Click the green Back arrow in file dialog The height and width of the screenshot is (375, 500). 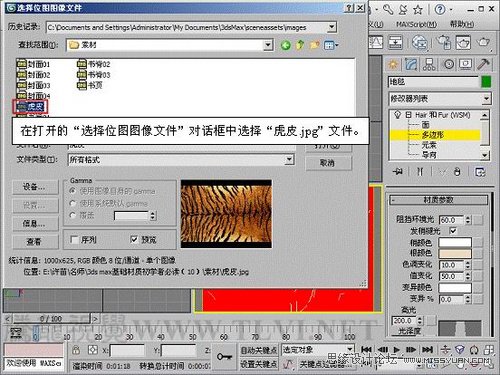tap(286, 45)
